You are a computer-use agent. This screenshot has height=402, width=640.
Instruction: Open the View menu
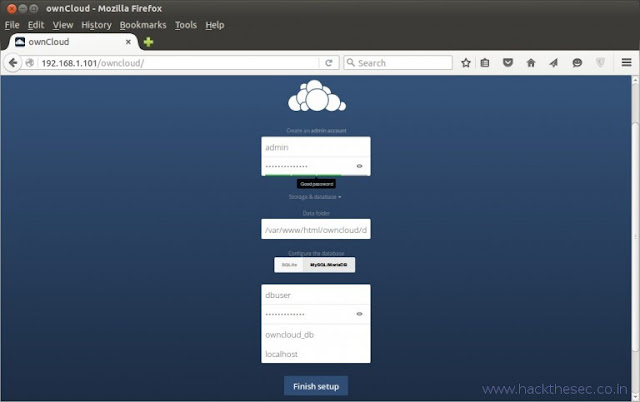(63, 25)
